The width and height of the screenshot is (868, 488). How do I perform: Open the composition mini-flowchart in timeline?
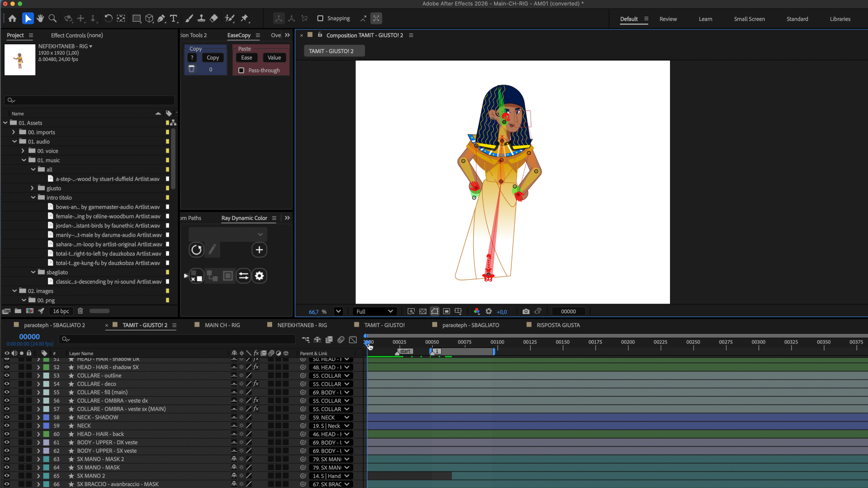coord(306,340)
